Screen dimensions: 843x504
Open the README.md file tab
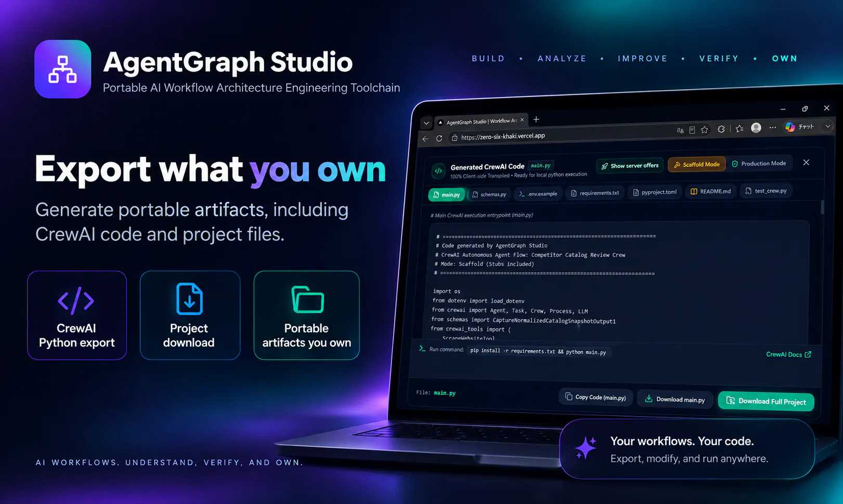(710, 191)
